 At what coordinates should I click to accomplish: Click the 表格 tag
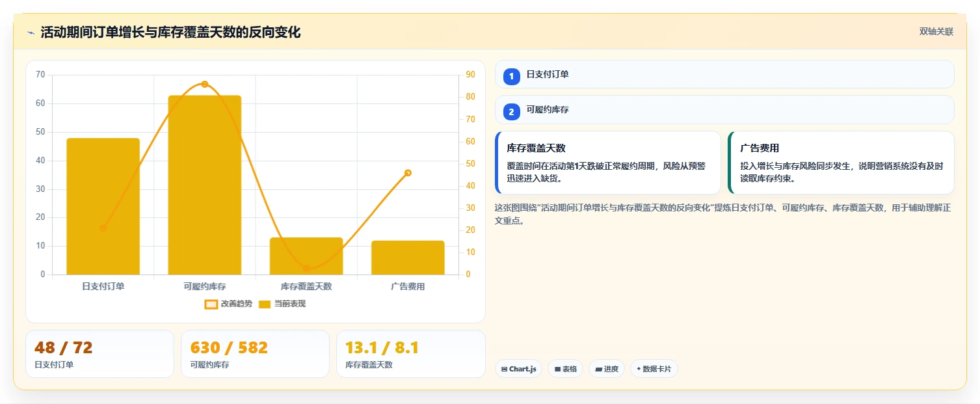566,369
